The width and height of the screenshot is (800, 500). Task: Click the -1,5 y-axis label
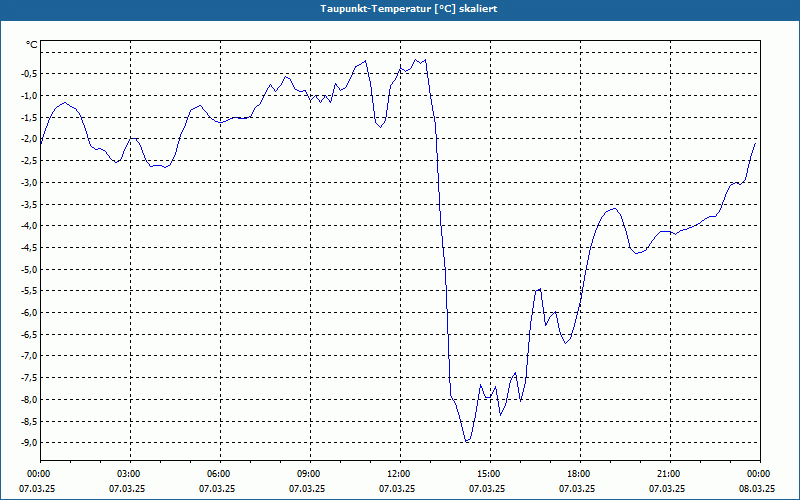pos(29,117)
